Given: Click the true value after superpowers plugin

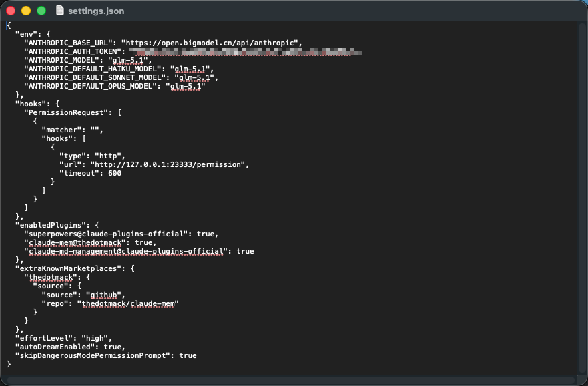Looking at the screenshot, I should (205, 234).
